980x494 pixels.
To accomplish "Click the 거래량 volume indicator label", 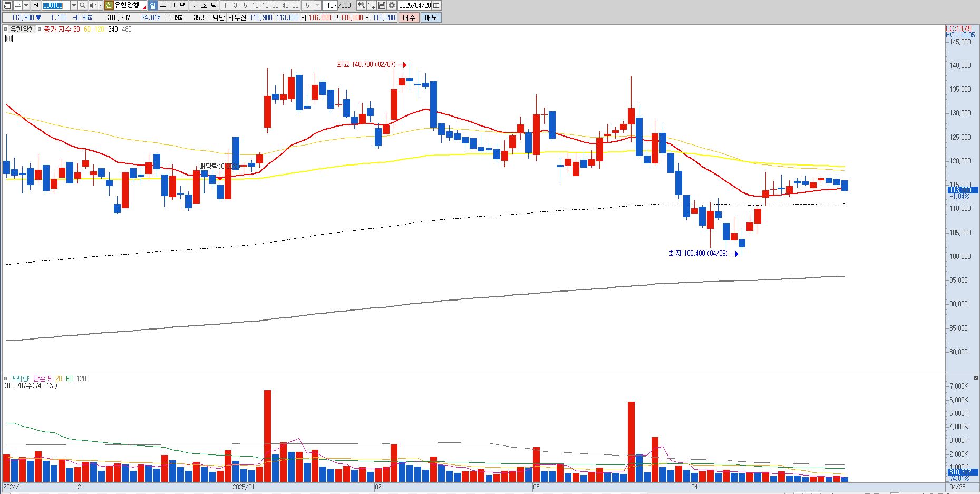I will pos(19,379).
